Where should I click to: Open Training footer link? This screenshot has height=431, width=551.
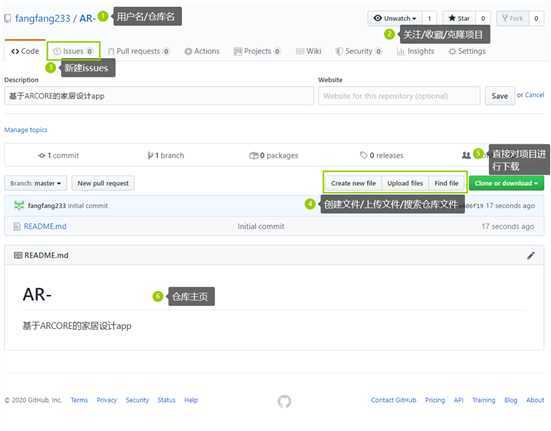[x=484, y=400]
